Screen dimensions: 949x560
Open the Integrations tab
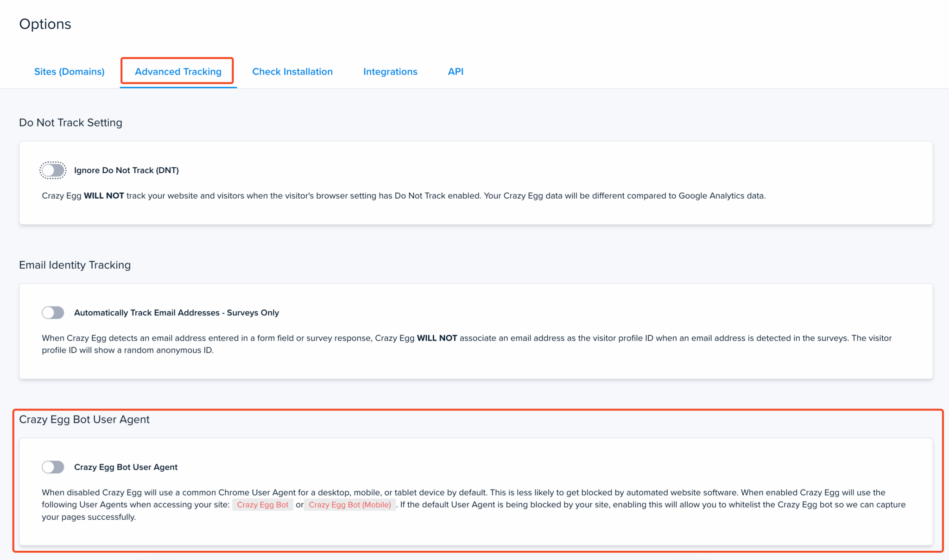pos(390,71)
